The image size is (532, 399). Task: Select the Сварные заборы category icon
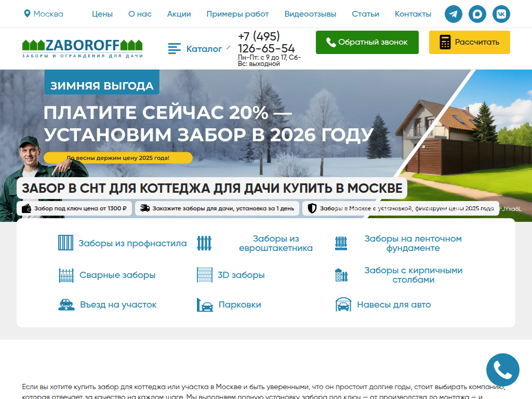(65, 274)
